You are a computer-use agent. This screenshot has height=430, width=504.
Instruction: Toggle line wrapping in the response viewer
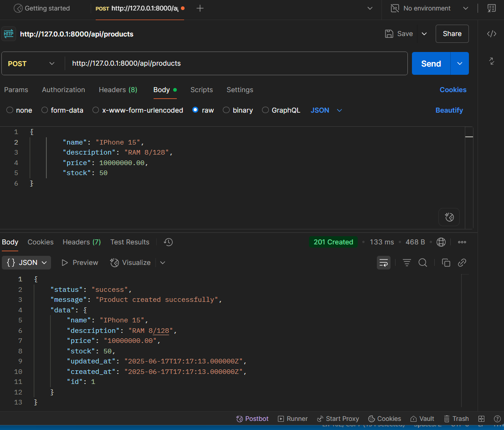(x=384, y=263)
